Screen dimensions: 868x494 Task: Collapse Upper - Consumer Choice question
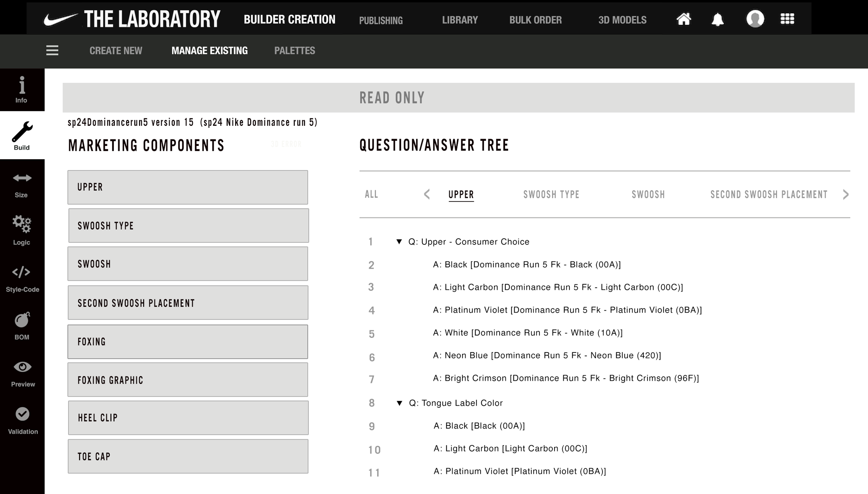pos(399,242)
